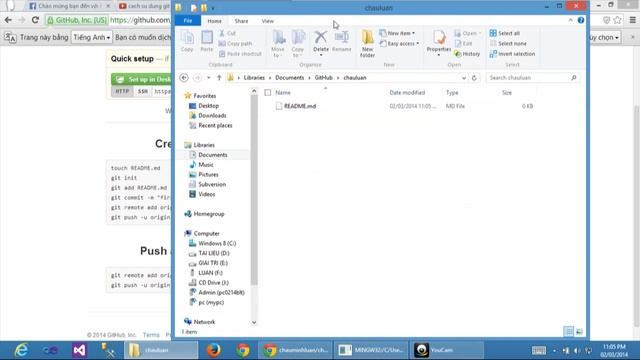This screenshot has height=360, width=640.
Task: Click in the Search chauluan box
Action: [x=533, y=78]
